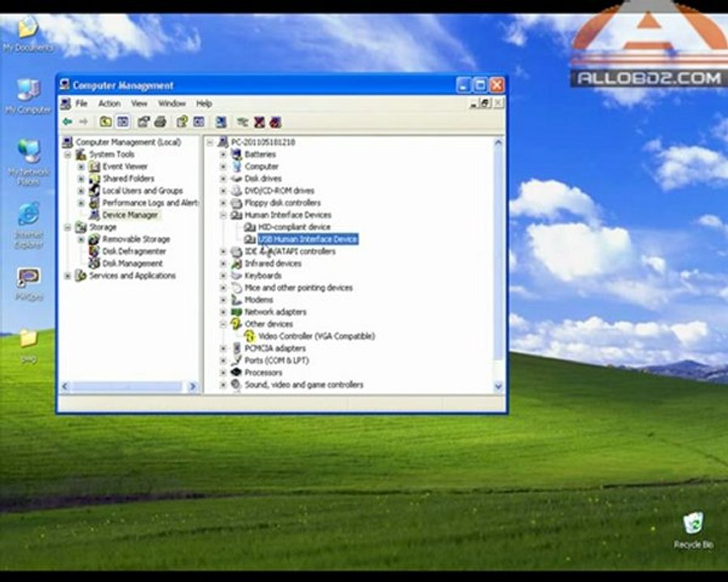Collapse the Human Interface Devices node
This screenshot has width=728, height=582.
tap(223, 215)
